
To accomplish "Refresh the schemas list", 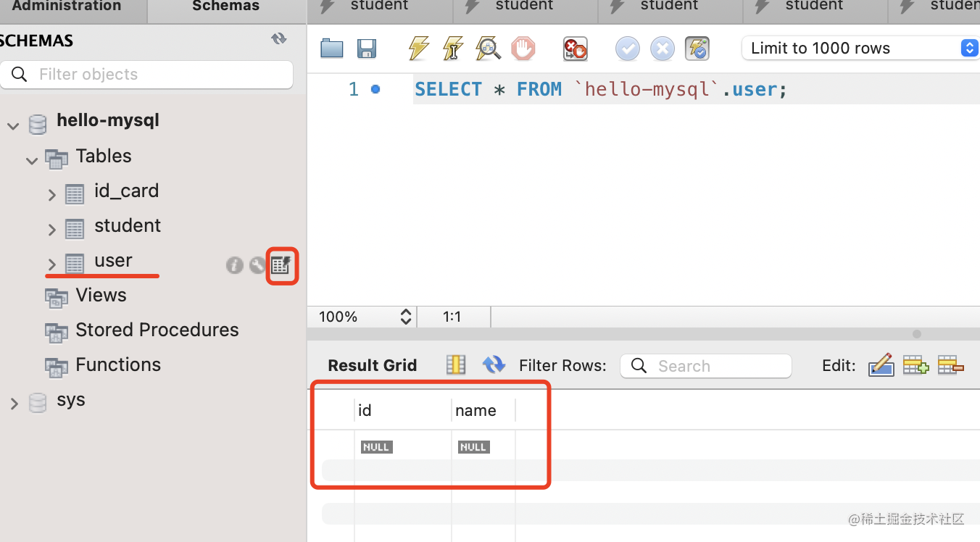I will [x=279, y=39].
